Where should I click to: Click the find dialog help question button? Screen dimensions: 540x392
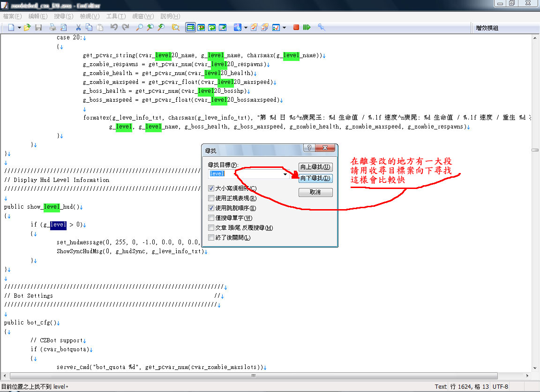[309, 148]
